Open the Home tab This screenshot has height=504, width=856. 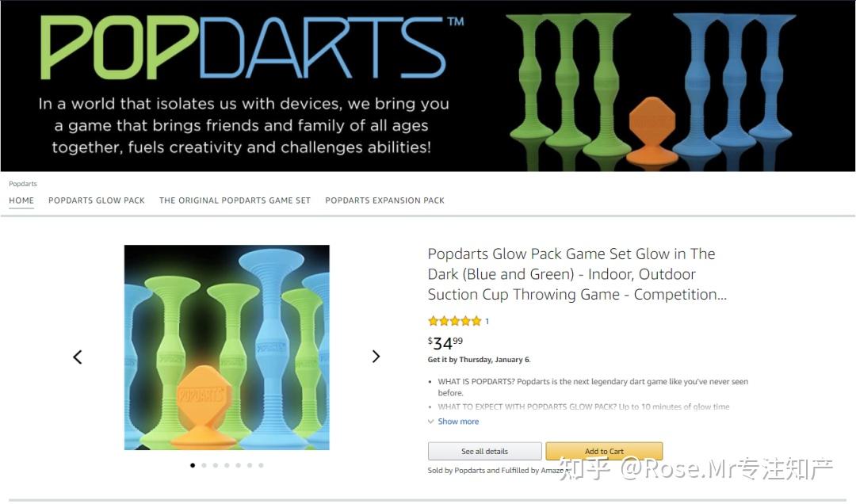[21, 200]
